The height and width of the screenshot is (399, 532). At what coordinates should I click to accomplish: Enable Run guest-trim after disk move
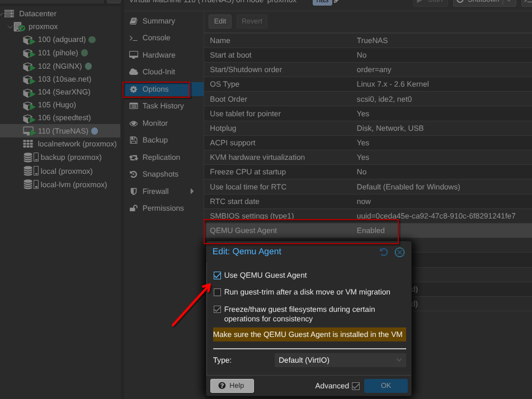point(218,292)
